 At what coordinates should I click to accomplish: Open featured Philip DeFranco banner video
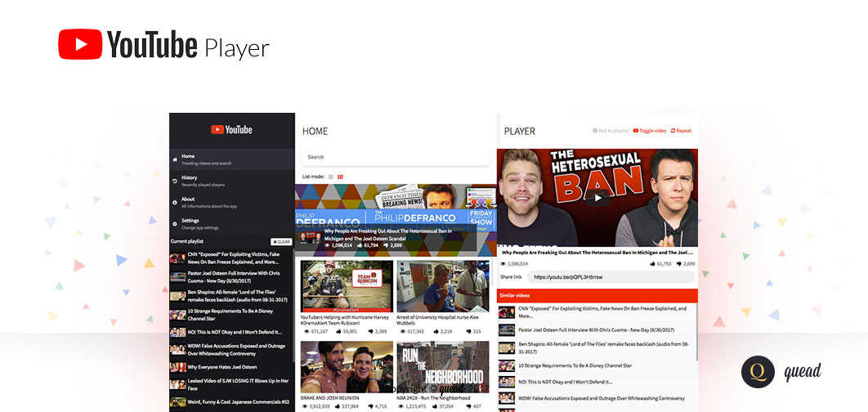tap(396, 220)
